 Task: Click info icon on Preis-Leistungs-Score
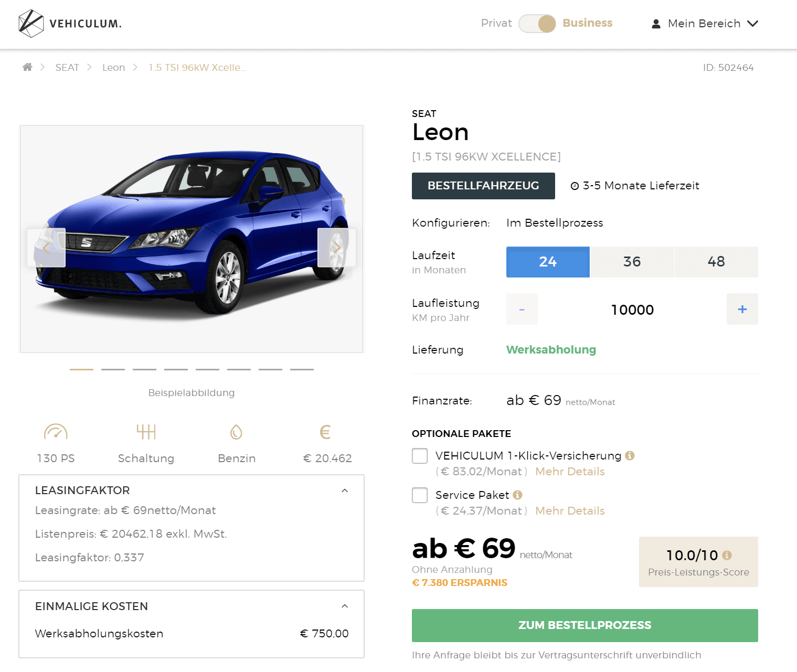727,555
